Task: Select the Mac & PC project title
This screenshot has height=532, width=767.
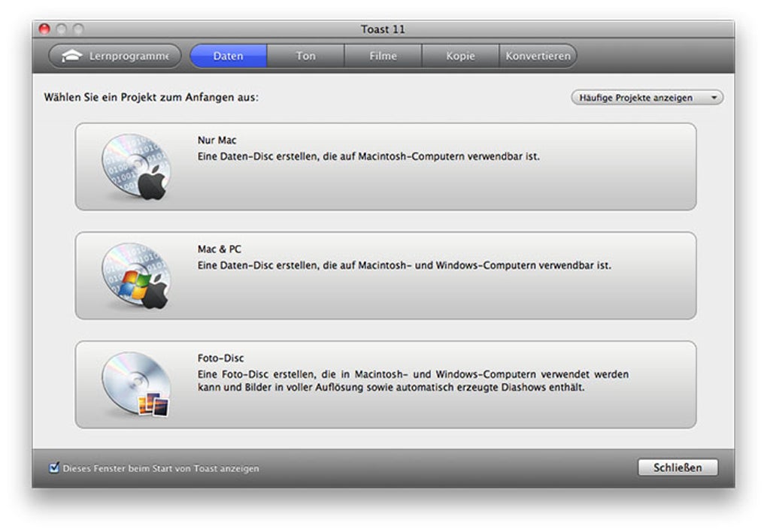Action: pyautogui.click(x=219, y=249)
